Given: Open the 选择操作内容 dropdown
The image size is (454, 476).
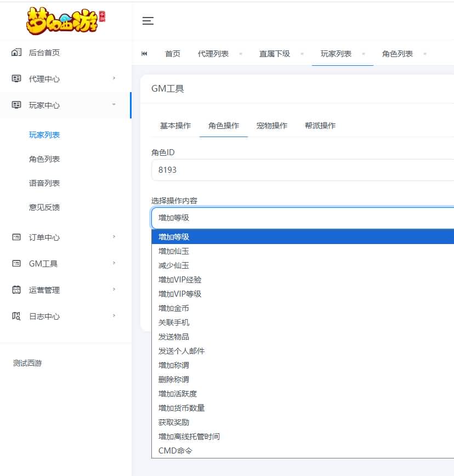Looking at the screenshot, I should [x=302, y=218].
